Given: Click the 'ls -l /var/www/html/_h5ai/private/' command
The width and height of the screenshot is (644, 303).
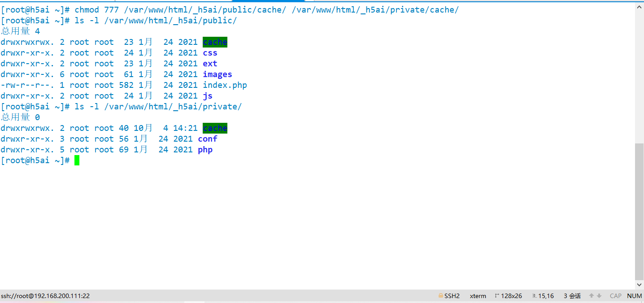Looking at the screenshot, I should coord(158,107).
